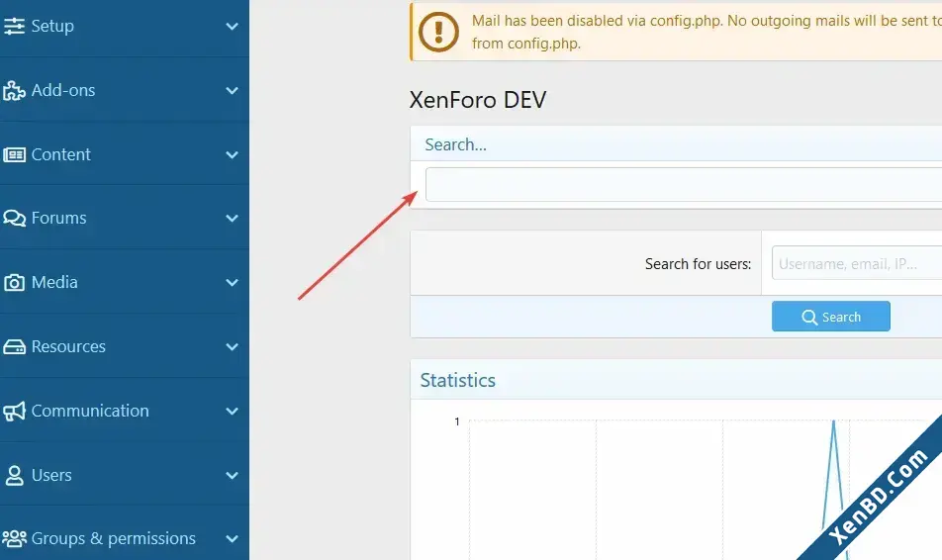Viewport: 942px width, 560px height.
Task: Click the 'Search for users:' label
Action: point(699,264)
